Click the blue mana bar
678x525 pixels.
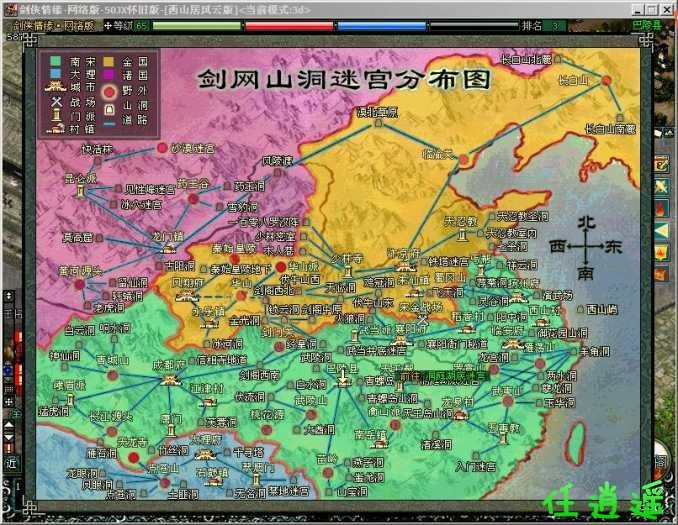pos(382,26)
